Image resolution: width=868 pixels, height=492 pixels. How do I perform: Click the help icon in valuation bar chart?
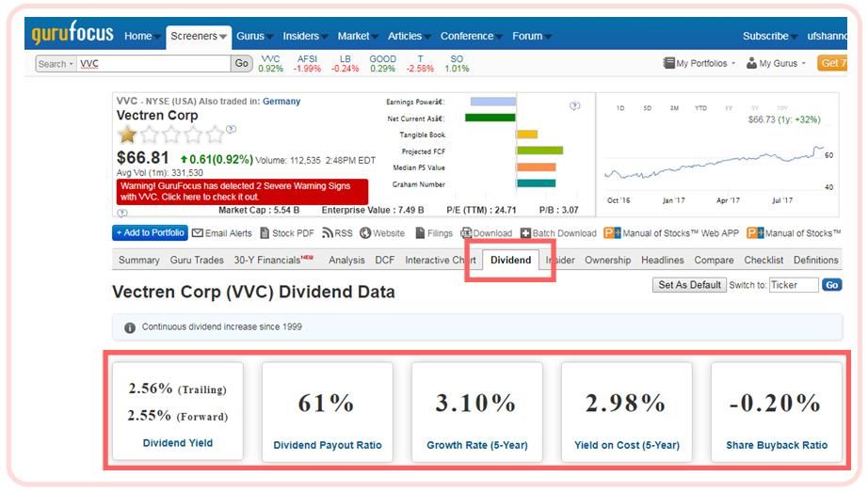575,105
